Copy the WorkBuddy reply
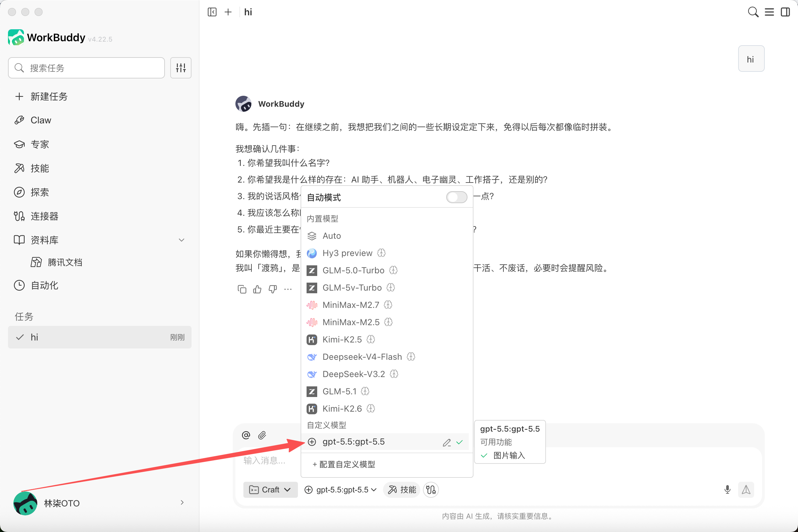The image size is (798, 532). click(242, 289)
